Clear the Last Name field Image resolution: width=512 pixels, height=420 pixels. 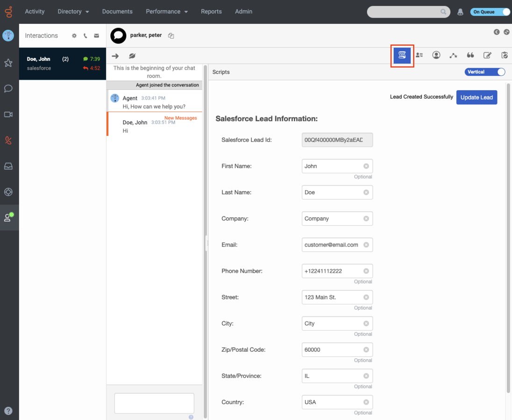(x=366, y=192)
